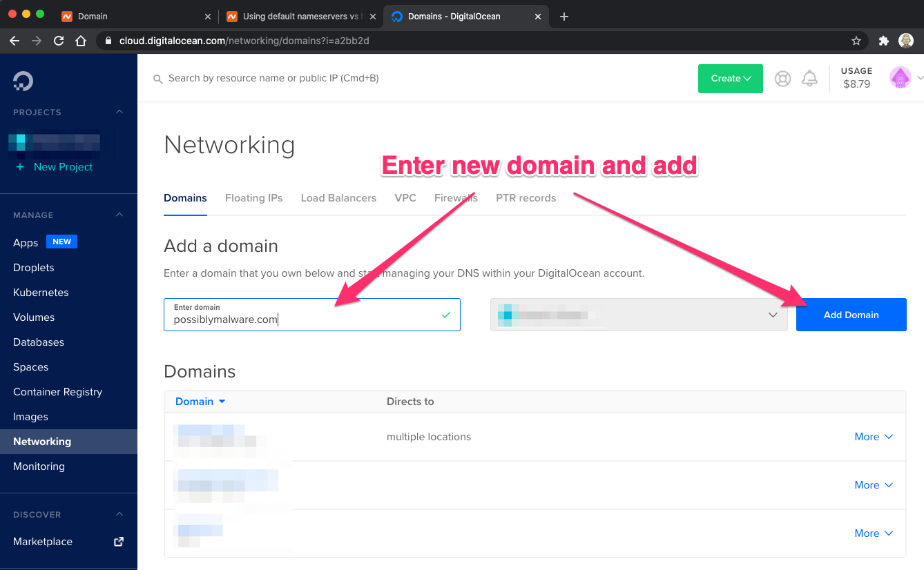
Task: Open Databases in the sidebar
Action: (x=39, y=342)
